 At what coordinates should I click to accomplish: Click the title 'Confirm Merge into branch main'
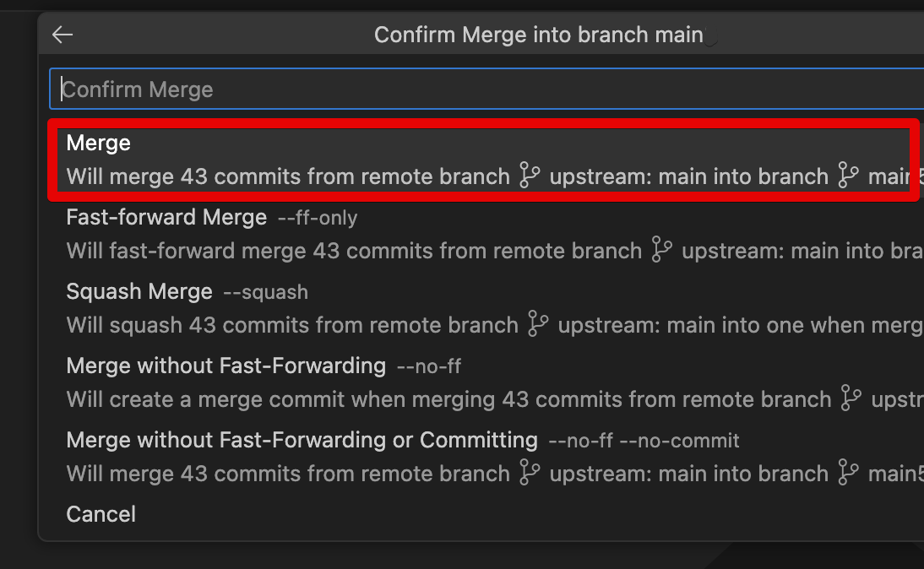click(539, 35)
